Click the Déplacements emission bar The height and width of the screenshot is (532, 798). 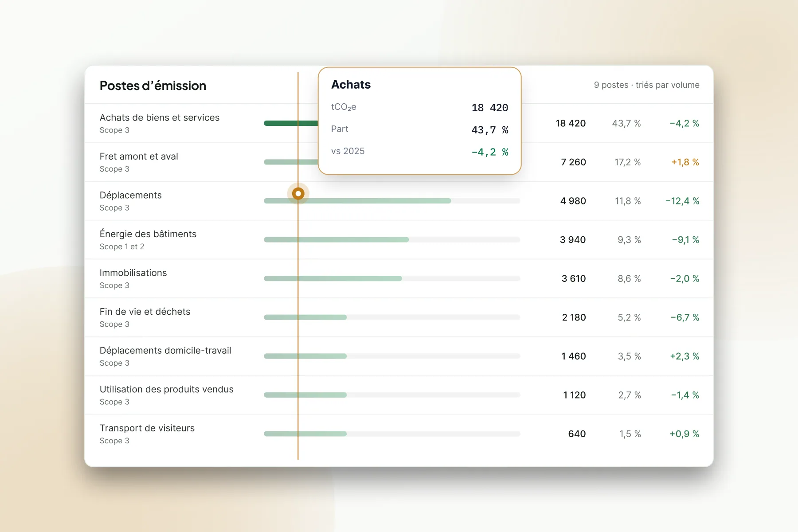click(x=357, y=201)
